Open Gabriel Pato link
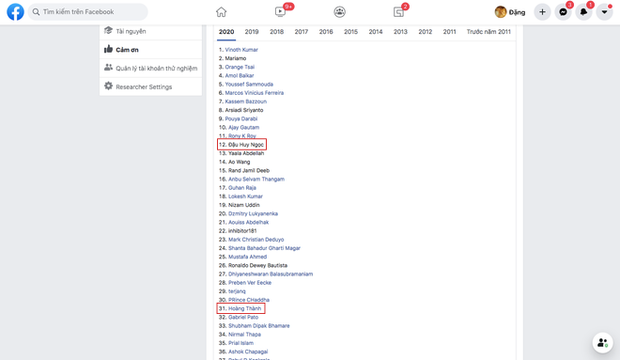Viewport: 620px width, 360px height. click(x=243, y=317)
